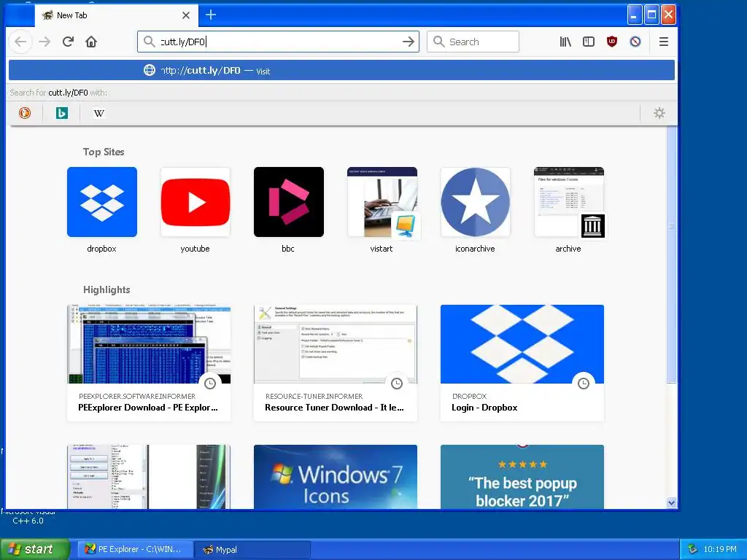Click the popup blocker extension icon
Viewport: 747px width, 560px height.
pos(635,42)
